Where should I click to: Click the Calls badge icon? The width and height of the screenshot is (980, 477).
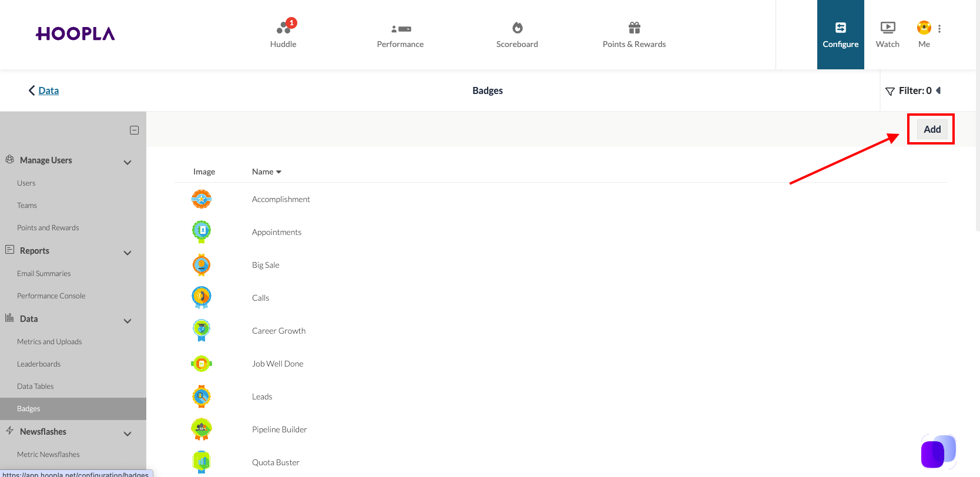pyautogui.click(x=202, y=297)
